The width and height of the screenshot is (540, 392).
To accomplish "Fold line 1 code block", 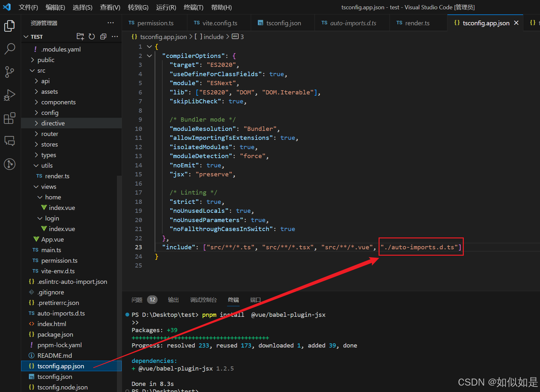I will pos(149,46).
